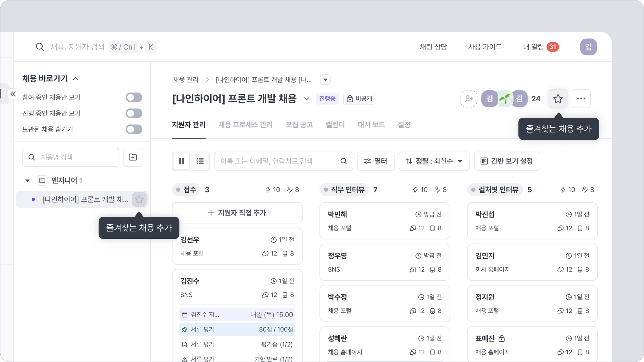The width and height of the screenshot is (644, 362).
Task: Switch to 대시 보드 tab
Action: coord(371,125)
